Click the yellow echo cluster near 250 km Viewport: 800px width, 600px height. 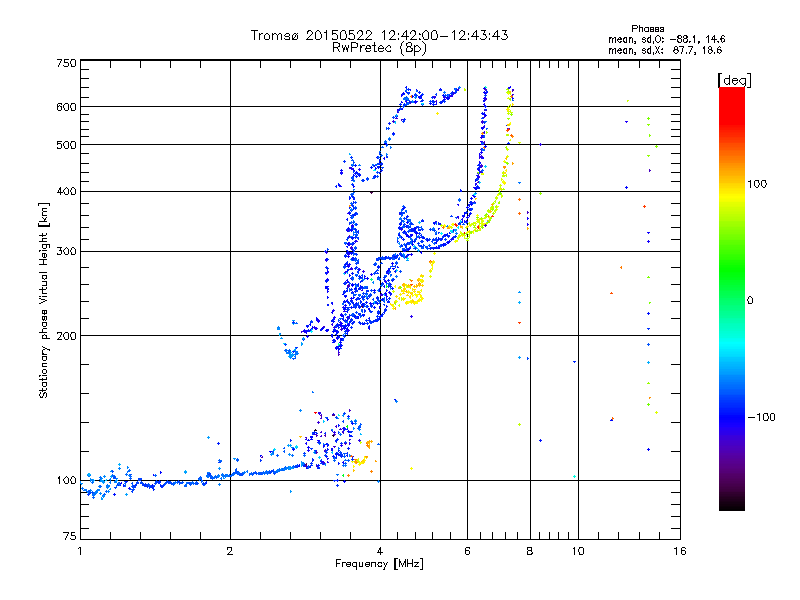409,292
